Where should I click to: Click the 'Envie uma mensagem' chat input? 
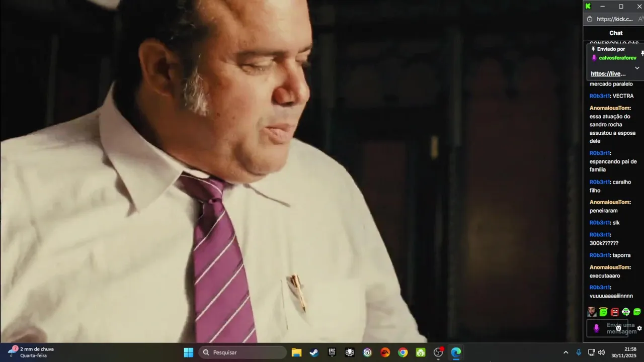point(607,328)
